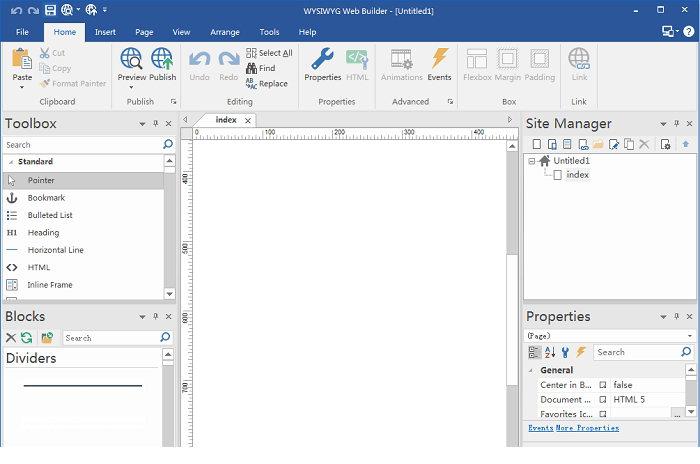Click the Events lightning icon in ribbon
Screen dimensions: 700x464
point(439,59)
